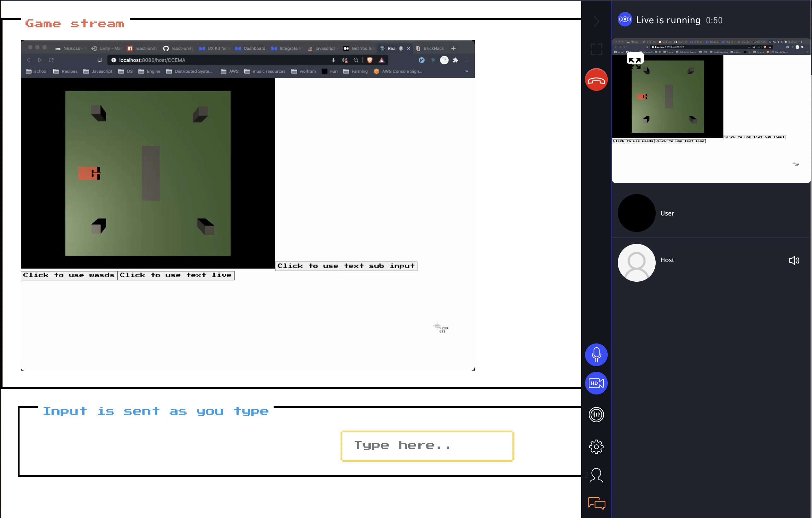Click the live broadcast indicator icon
The width and height of the screenshot is (812, 518).
(x=624, y=20)
